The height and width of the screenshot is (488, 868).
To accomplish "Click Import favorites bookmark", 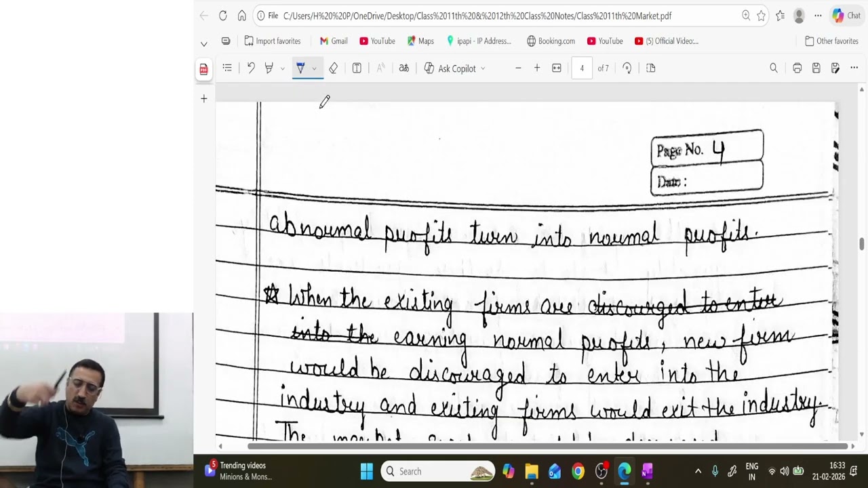I will click(x=272, y=41).
